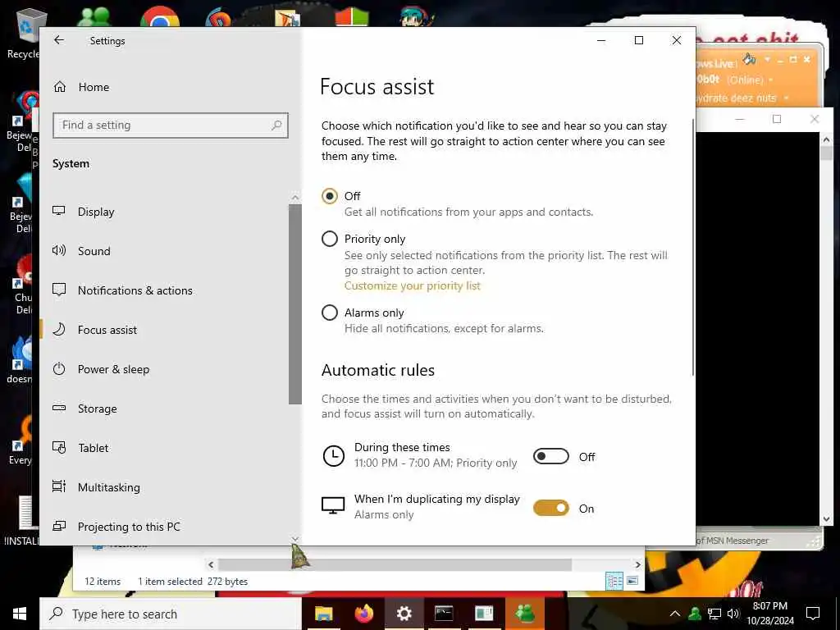Select the Off focus assist radio button

point(330,196)
